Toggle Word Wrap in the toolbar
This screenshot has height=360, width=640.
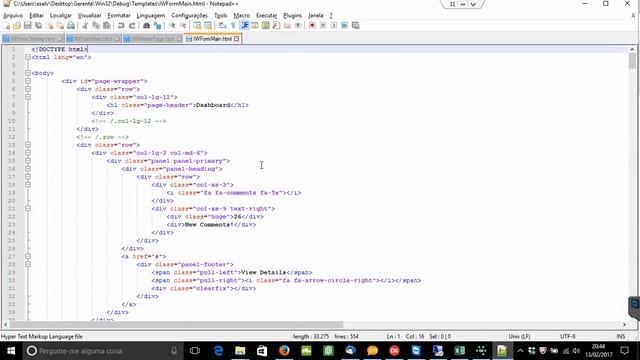click(x=222, y=26)
